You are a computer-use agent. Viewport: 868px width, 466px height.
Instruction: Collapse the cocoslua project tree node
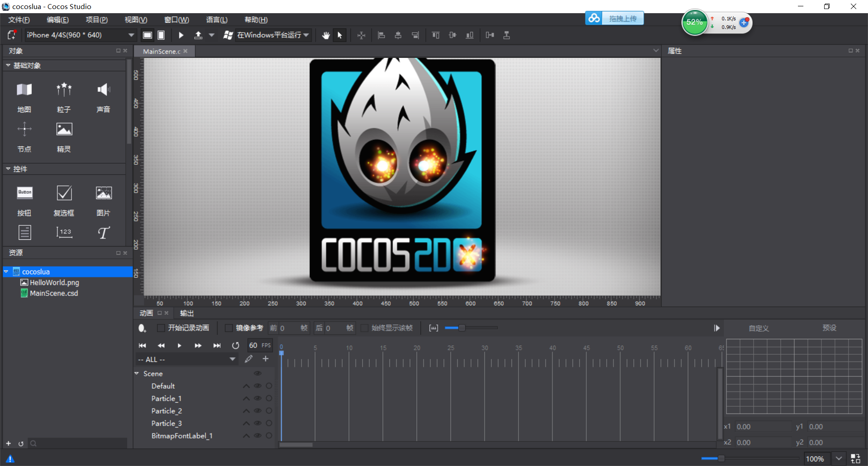pos(6,271)
